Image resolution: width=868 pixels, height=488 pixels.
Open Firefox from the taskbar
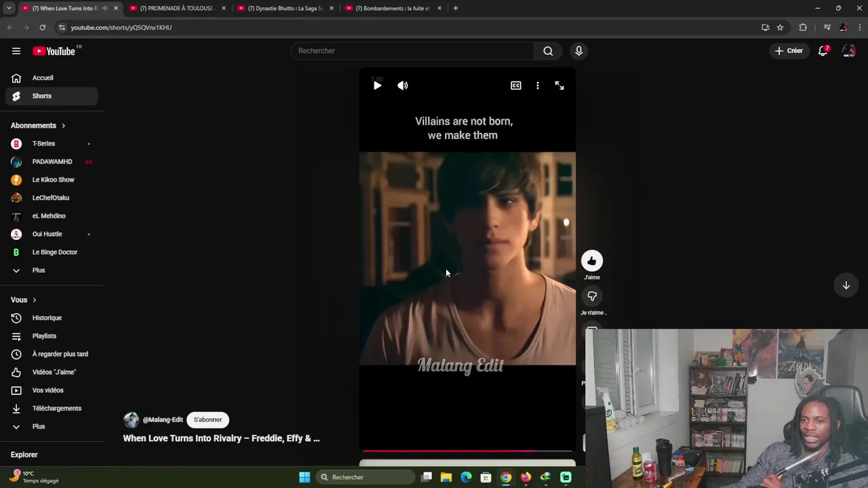[x=526, y=477]
